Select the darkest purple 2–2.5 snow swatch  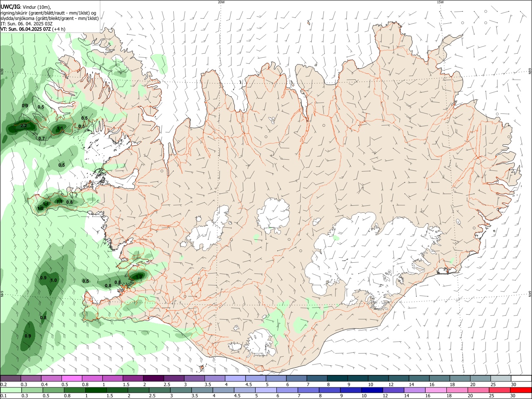pos(153,378)
